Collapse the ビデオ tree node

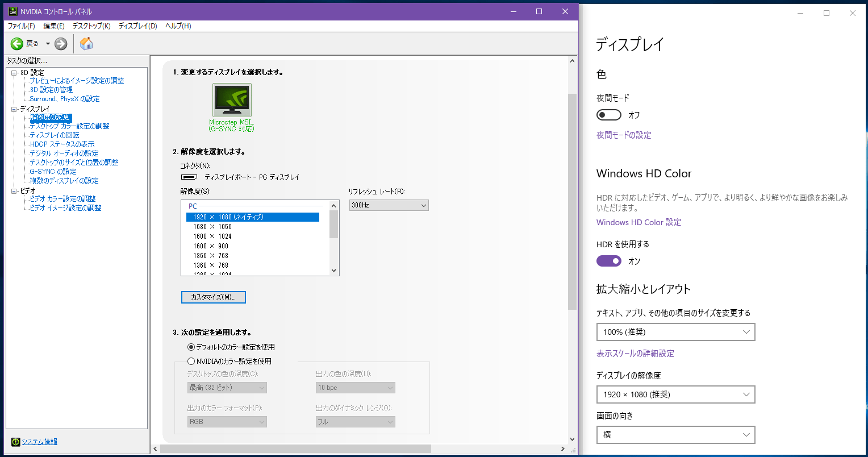coord(14,190)
